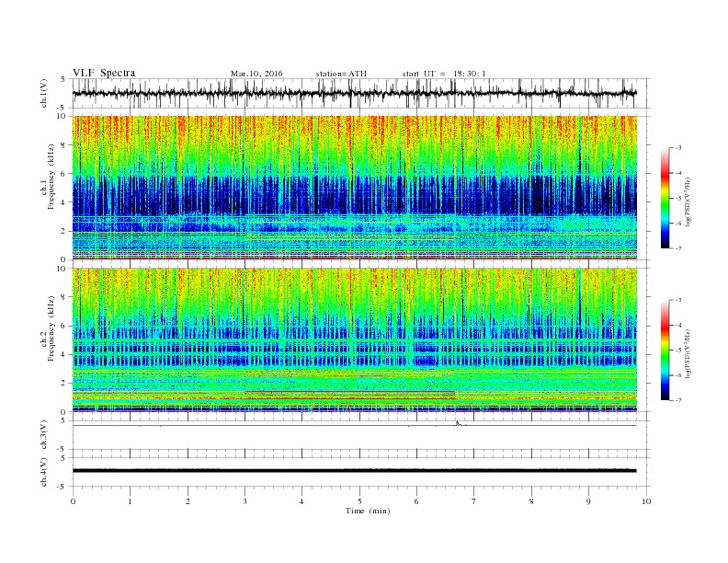Click the "10" tick on the time axis
The height and width of the screenshot is (563, 728).
(646, 501)
